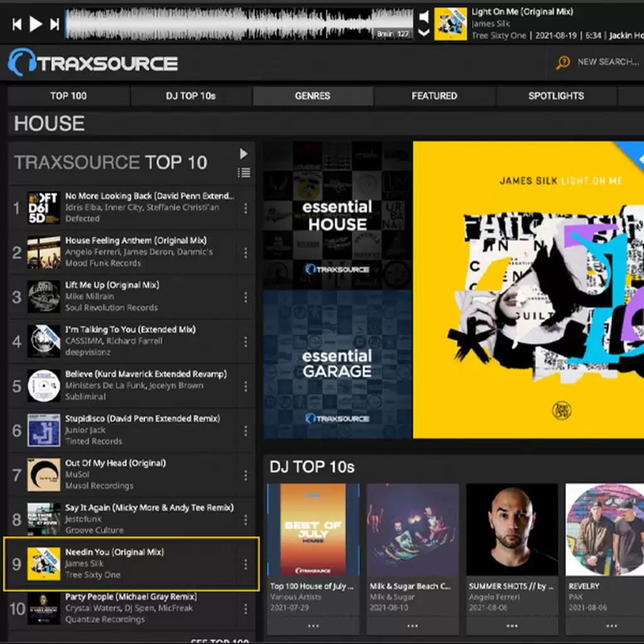The image size is (644, 644).
Task: Open the essential HOUSE banner
Action: coord(337,215)
